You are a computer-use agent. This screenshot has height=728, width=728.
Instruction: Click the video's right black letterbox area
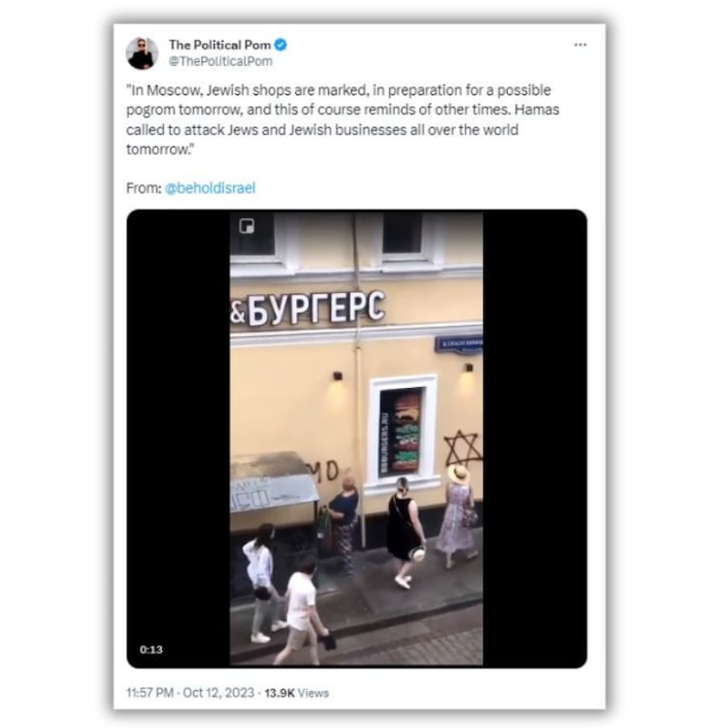pos(535,439)
